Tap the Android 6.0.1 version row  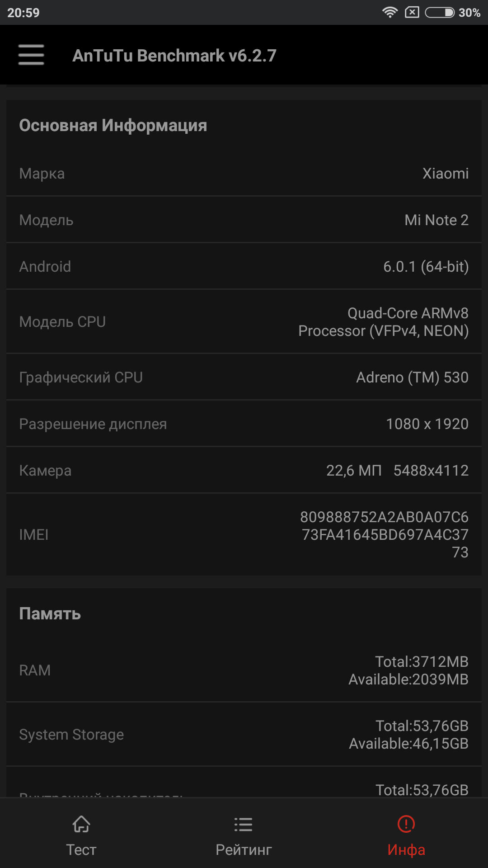point(244,267)
